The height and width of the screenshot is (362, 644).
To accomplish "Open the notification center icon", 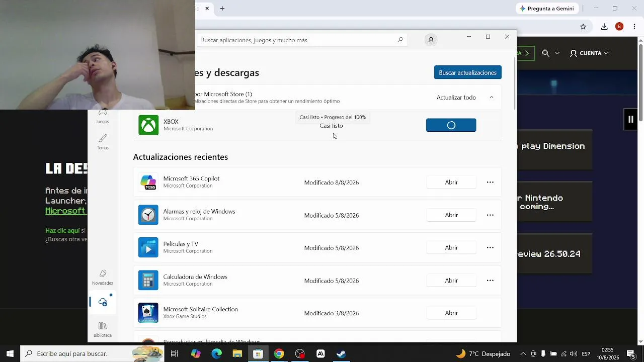I will point(631,354).
